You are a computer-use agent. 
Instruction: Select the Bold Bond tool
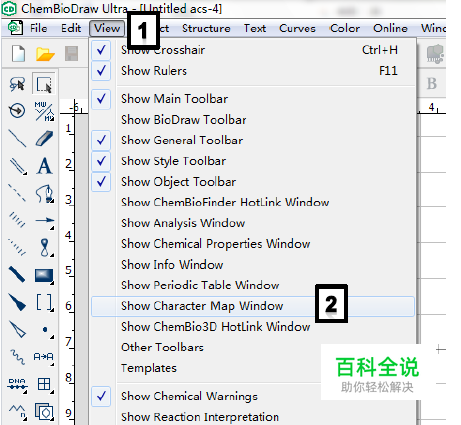point(17,275)
